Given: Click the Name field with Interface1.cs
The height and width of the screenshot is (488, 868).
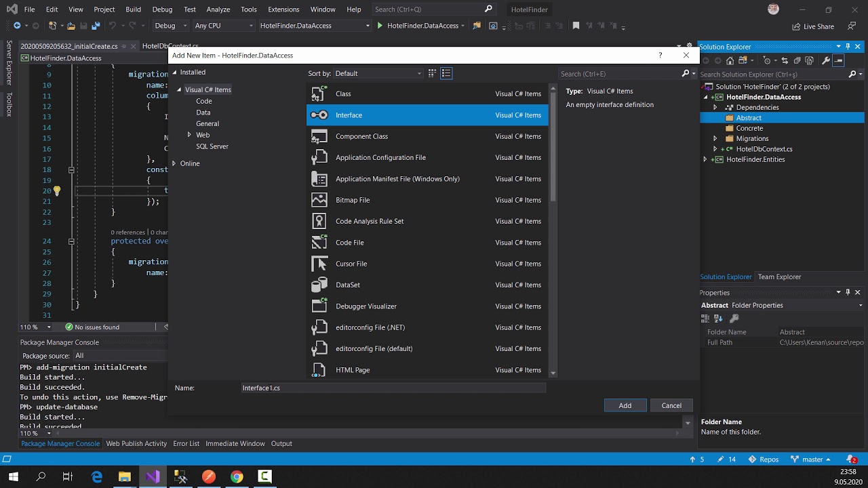Looking at the screenshot, I should click(393, 388).
